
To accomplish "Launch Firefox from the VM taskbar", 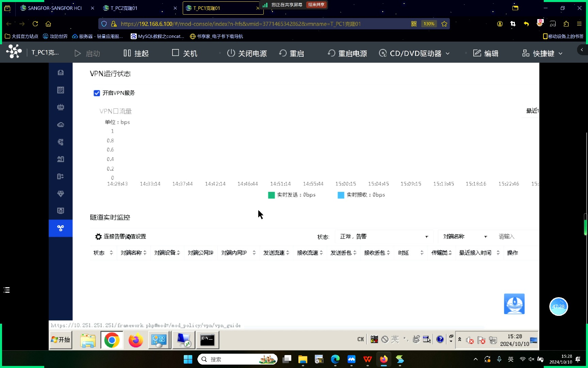I will click(135, 340).
